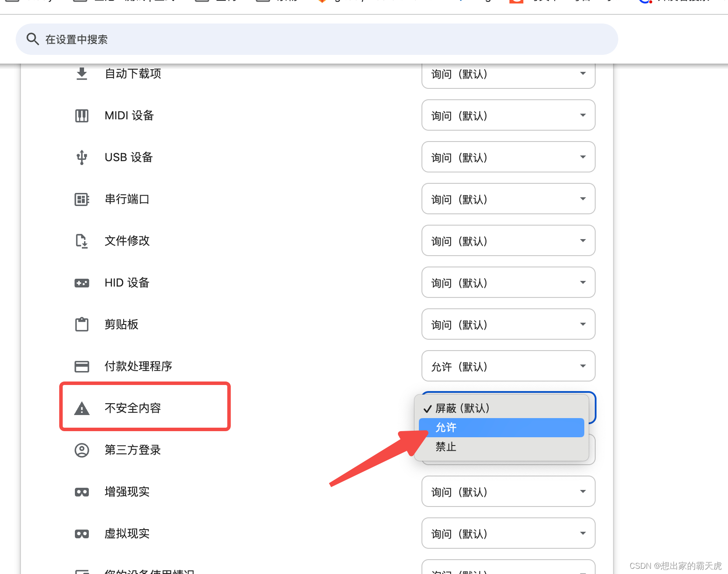Click the 虚拟现实 label

tap(127, 533)
